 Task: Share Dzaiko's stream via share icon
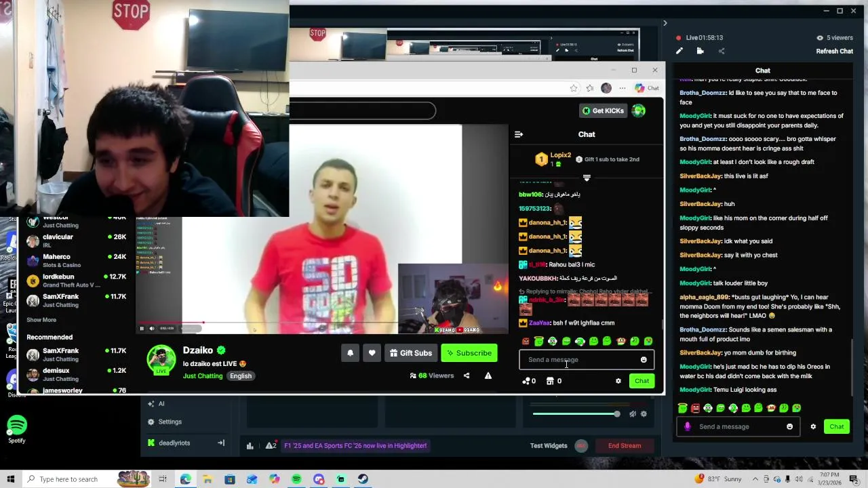(x=467, y=375)
